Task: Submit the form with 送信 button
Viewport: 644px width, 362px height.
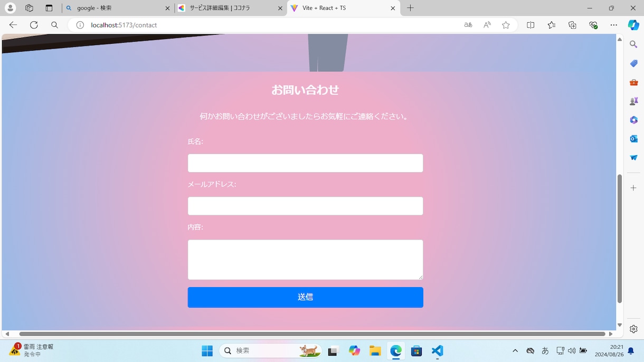Action: coord(305,297)
